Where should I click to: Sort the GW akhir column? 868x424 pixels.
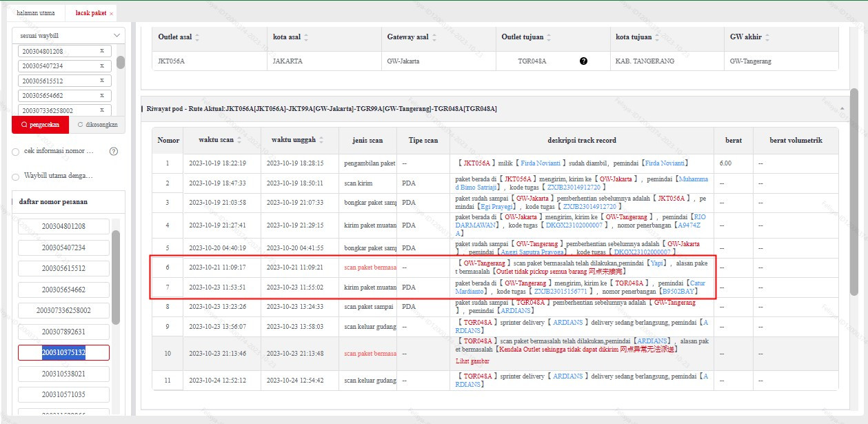[767, 37]
